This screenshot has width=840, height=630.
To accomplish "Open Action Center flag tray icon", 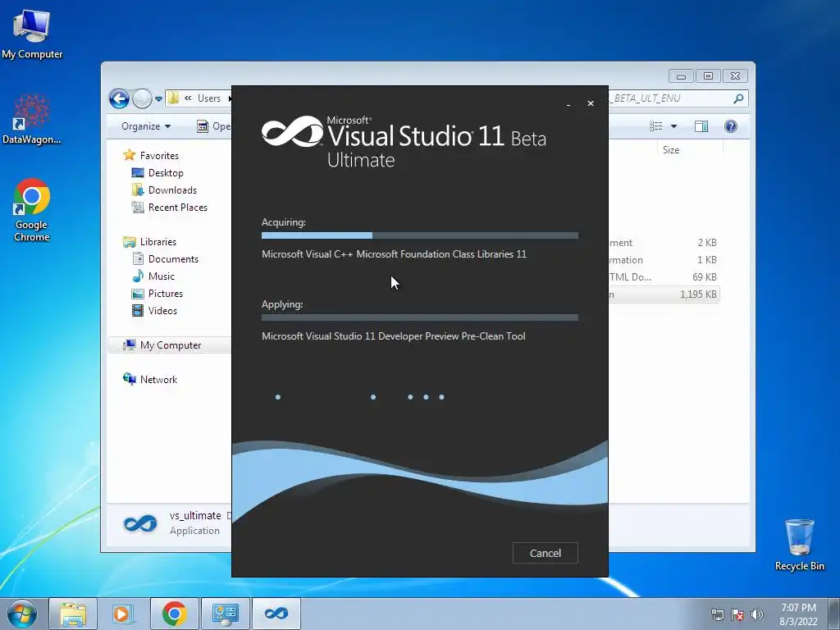I will click(x=737, y=614).
